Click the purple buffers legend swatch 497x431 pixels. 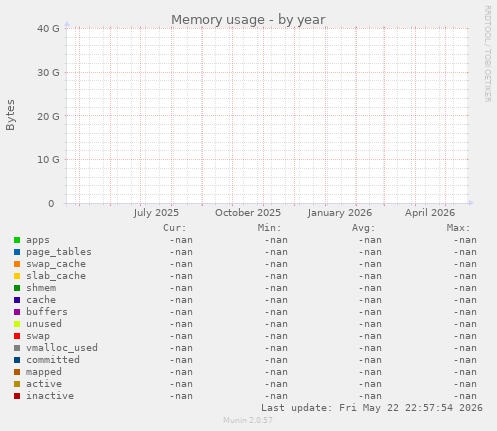(17, 312)
